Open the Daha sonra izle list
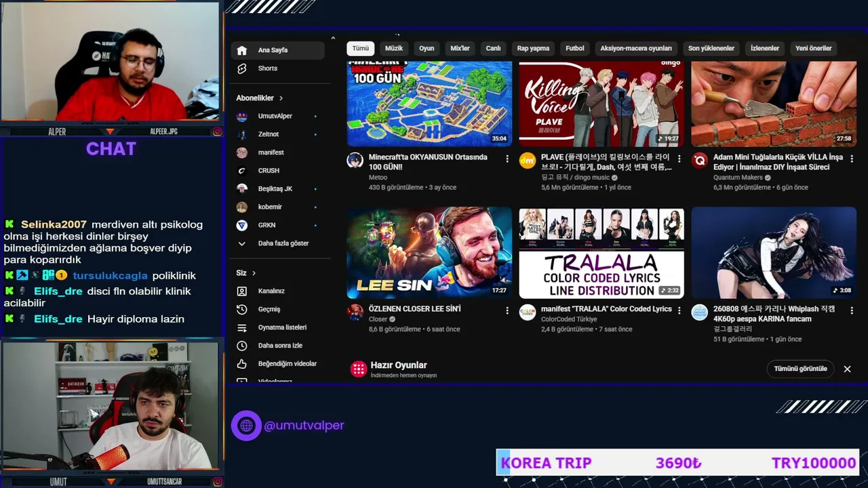868x488 pixels. [x=278, y=346]
